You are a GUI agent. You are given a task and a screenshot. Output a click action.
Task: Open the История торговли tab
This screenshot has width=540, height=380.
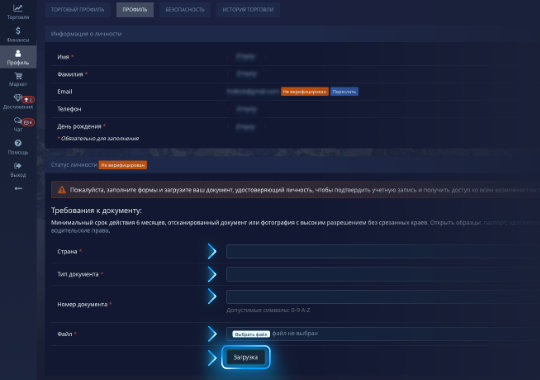click(x=248, y=10)
